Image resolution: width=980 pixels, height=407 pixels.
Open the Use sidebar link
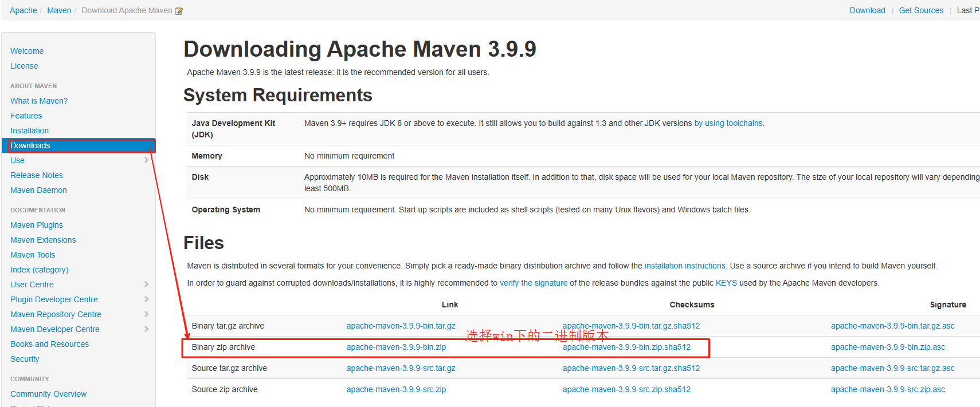click(17, 160)
